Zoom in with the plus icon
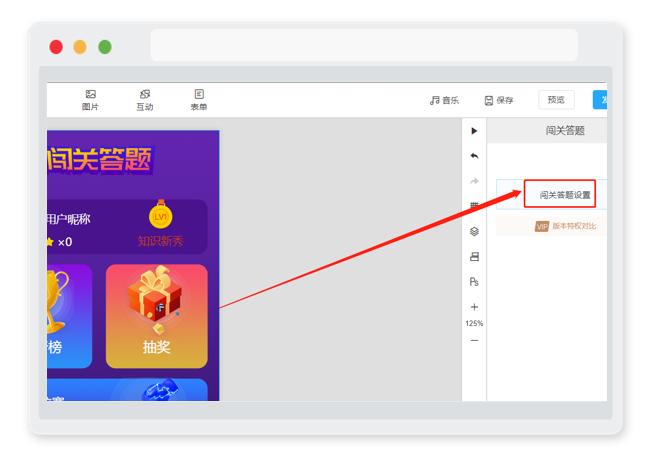The image size is (660, 460). click(x=474, y=307)
